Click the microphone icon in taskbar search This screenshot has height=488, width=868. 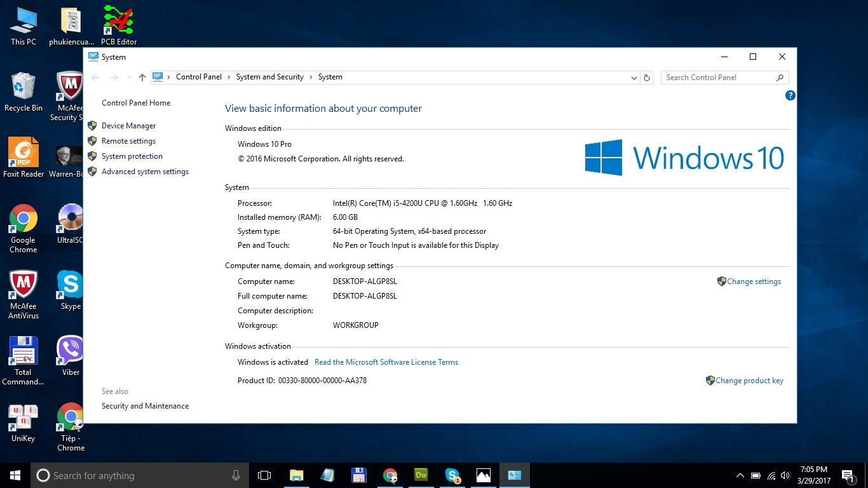coord(236,475)
